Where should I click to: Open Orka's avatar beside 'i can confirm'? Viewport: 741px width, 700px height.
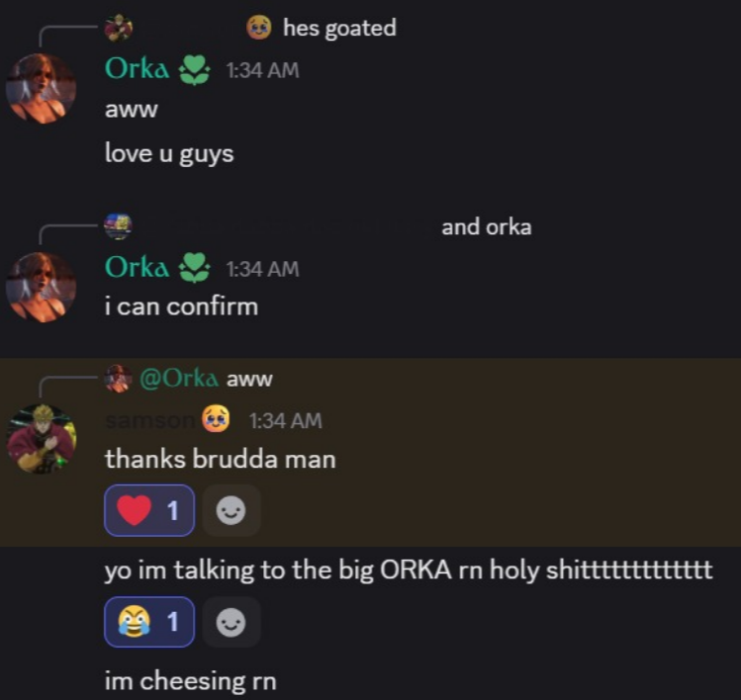coord(42,287)
